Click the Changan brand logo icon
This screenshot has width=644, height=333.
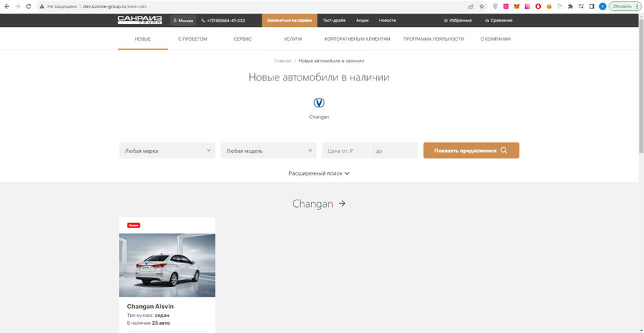(319, 103)
